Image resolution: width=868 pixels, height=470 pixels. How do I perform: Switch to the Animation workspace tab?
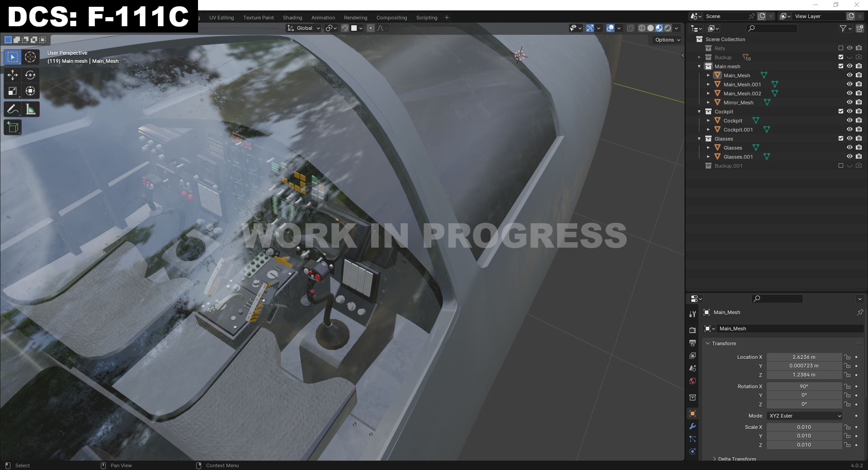pos(323,18)
